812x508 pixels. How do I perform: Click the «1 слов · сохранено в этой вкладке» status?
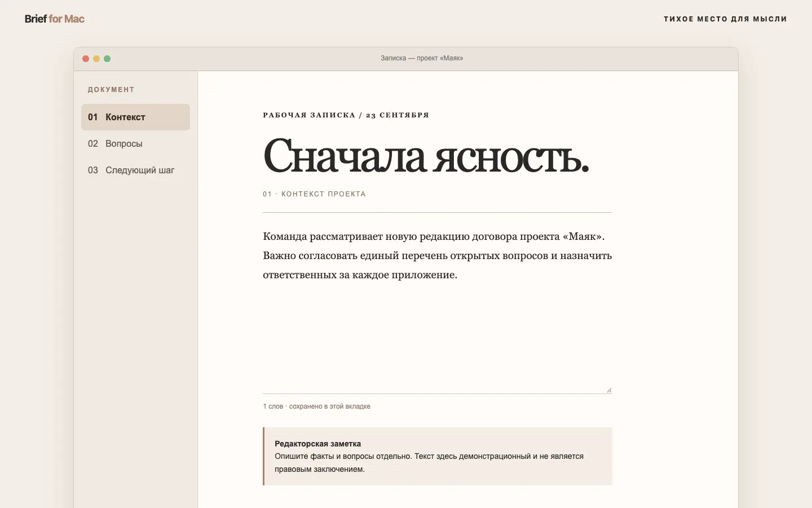pyautogui.click(x=316, y=406)
